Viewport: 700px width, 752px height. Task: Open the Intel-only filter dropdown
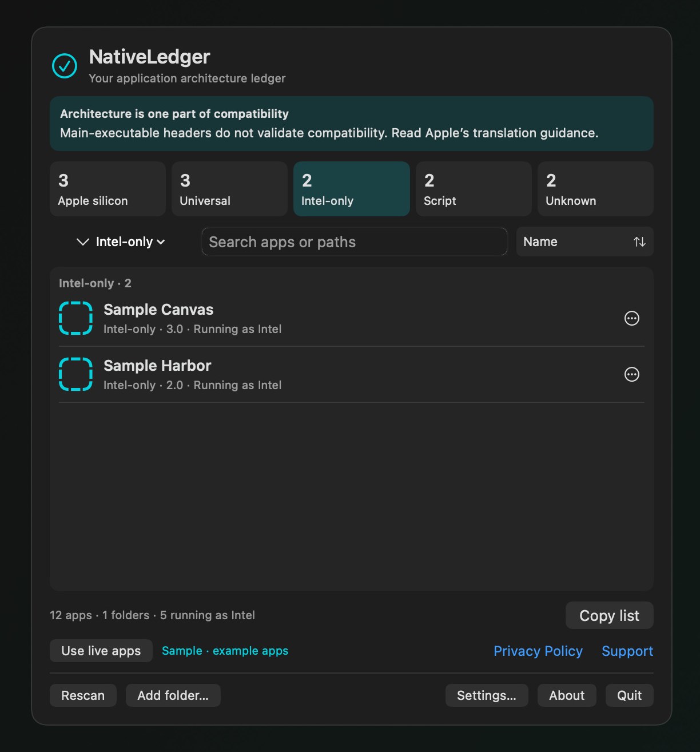121,242
